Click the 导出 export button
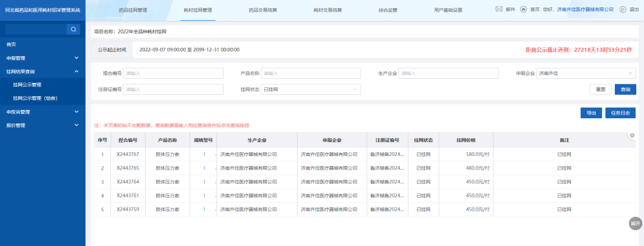The width and height of the screenshot is (644, 246). (x=590, y=113)
